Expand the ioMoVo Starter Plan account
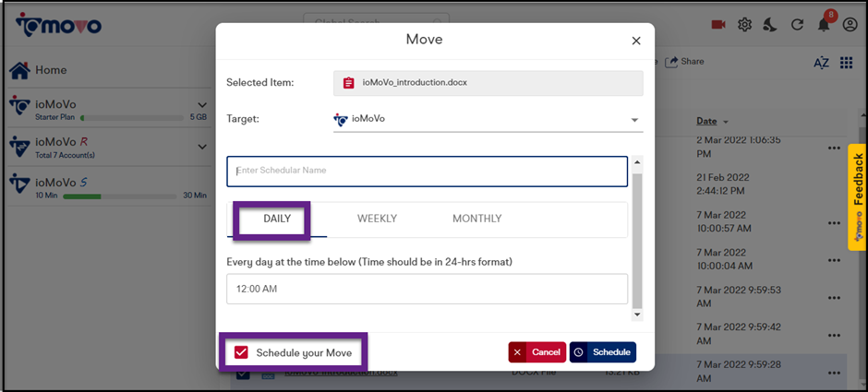This screenshot has height=392, width=868. [x=202, y=105]
